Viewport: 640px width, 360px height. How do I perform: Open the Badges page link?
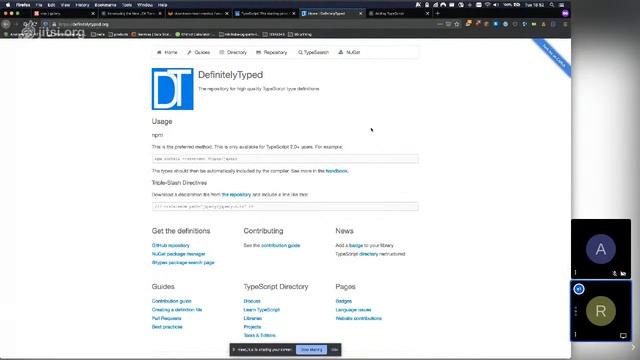(344, 301)
